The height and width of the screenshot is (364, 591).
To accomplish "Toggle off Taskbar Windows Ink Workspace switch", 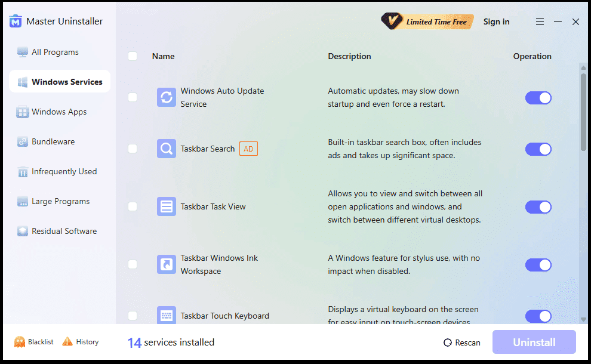I will (x=538, y=265).
